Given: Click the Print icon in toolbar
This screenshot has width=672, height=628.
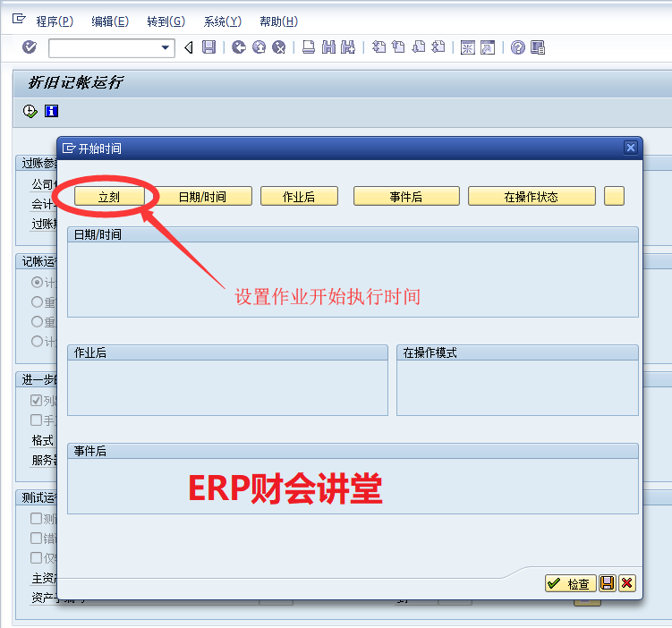Looking at the screenshot, I should coord(309,47).
